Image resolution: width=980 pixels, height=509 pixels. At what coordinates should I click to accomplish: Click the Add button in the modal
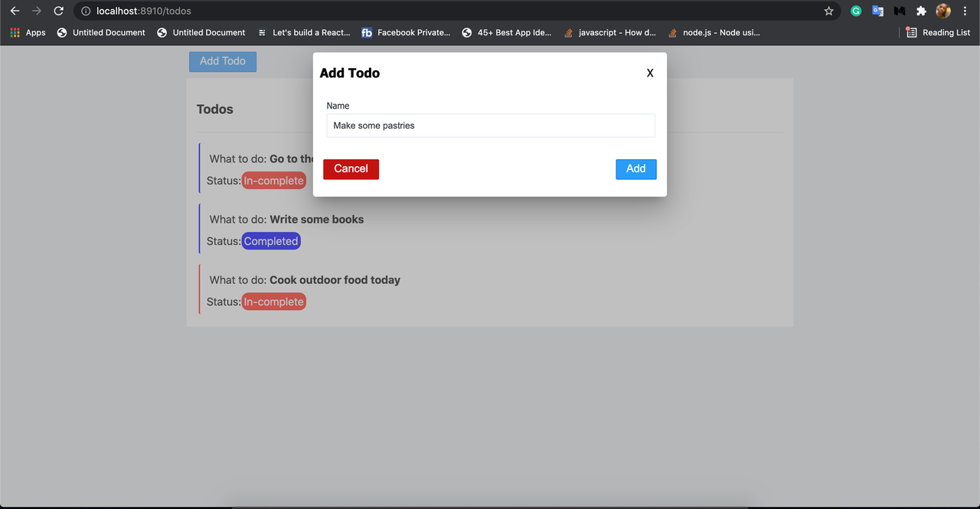pyautogui.click(x=635, y=168)
